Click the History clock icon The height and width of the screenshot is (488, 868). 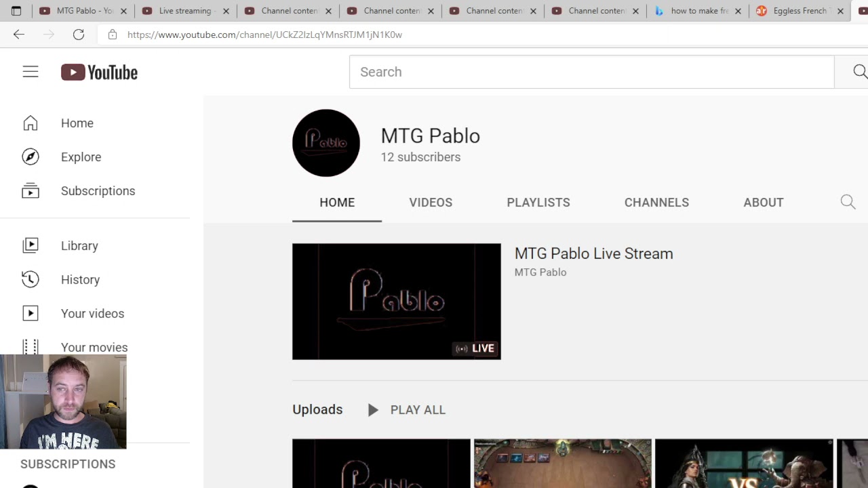click(31, 279)
